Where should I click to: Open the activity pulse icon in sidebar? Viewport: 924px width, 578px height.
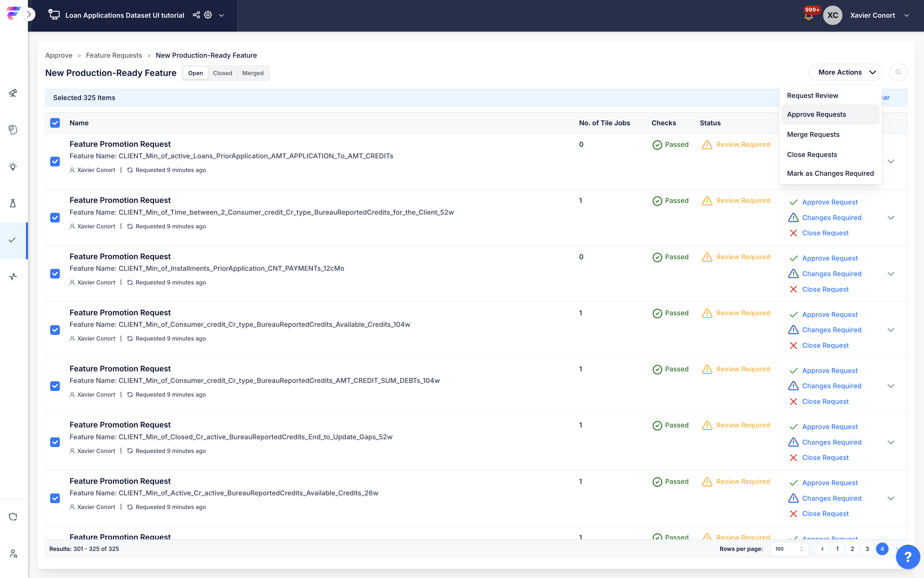click(x=13, y=276)
